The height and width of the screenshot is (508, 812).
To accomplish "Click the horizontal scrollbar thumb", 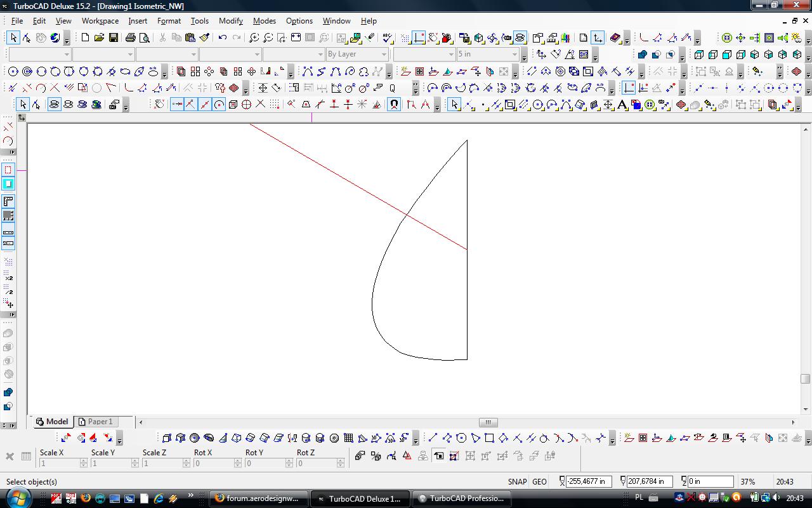I will (x=488, y=422).
